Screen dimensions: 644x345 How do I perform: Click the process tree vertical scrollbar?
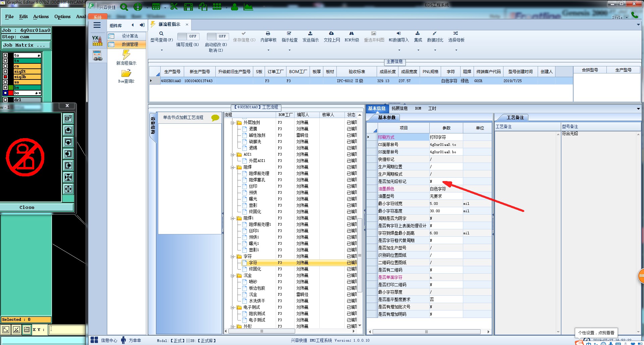pos(360,255)
